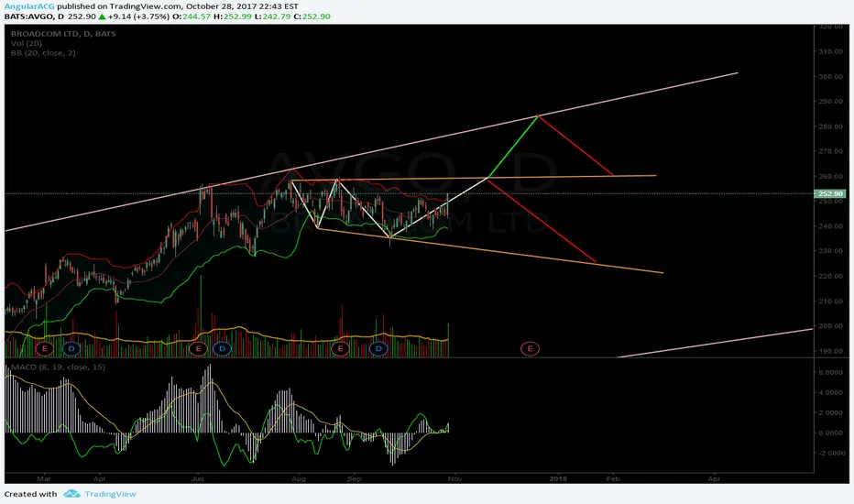Click the 190.00 price axis label
Screen dimensions: 854x504
(x=830, y=352)
